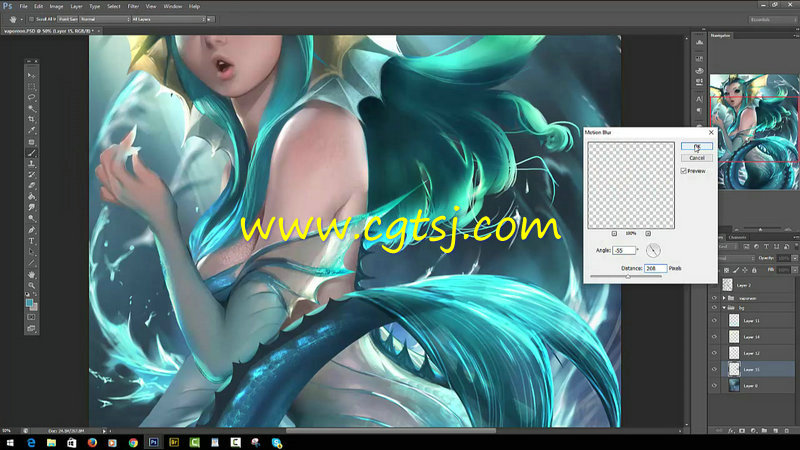Viewport: 800px width, 450px height.
Task: Open the Normal dropdown in options bar
Action: pyautogui.click(x=105, y=19)
